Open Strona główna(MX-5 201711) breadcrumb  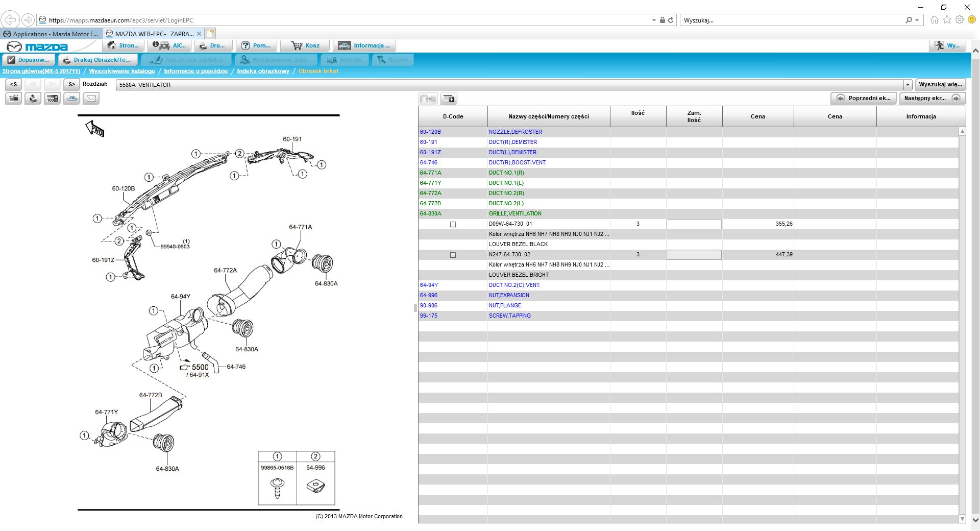(41, 71)
